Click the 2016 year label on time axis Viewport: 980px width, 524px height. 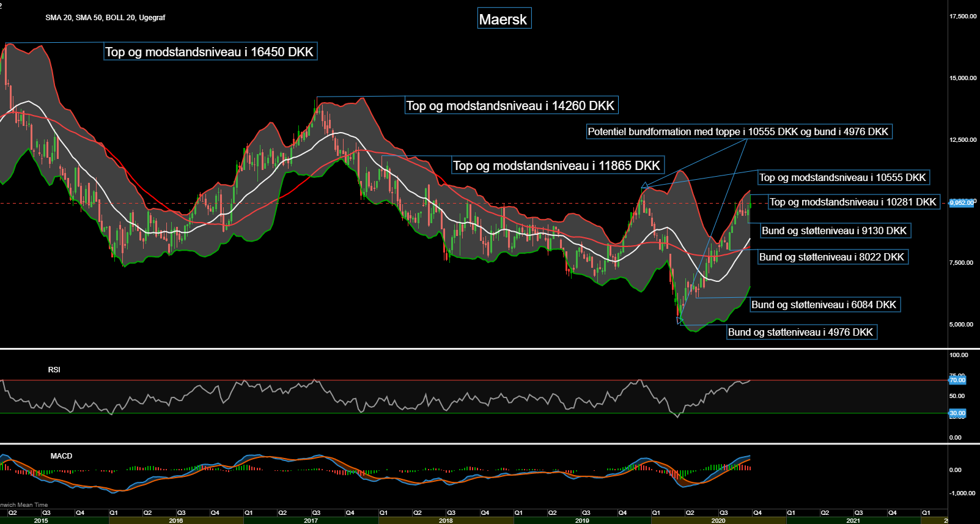tap(176, 520)
